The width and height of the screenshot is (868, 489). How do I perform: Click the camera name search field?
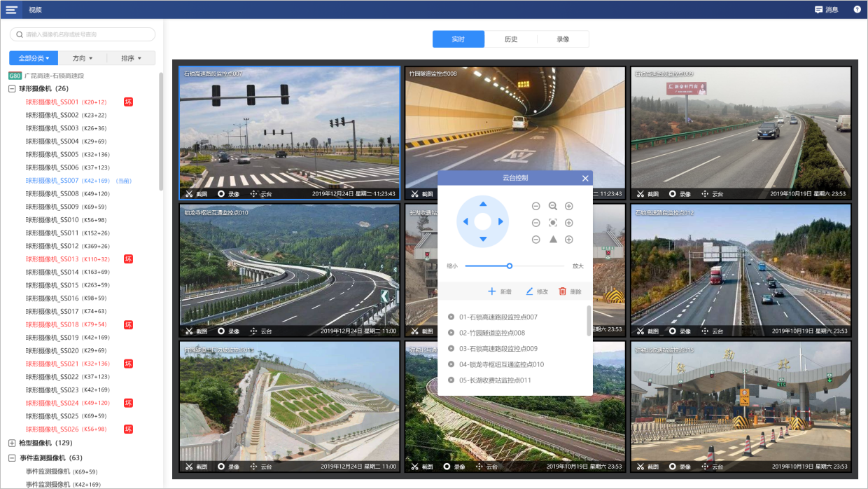(83, 34)
